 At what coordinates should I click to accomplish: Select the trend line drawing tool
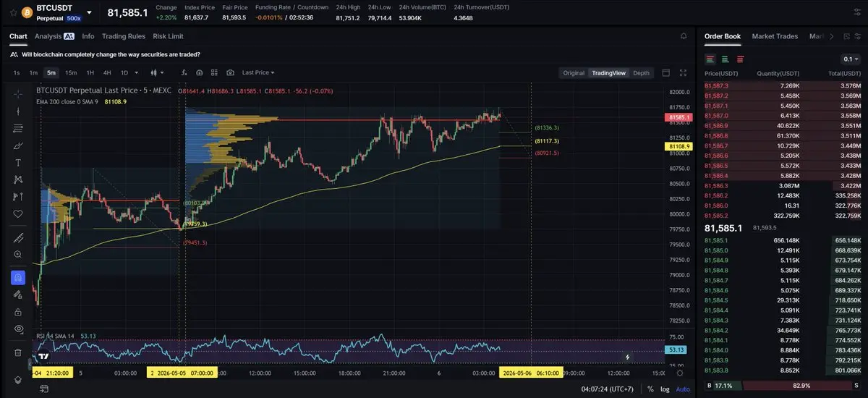(x=18, y=111)
